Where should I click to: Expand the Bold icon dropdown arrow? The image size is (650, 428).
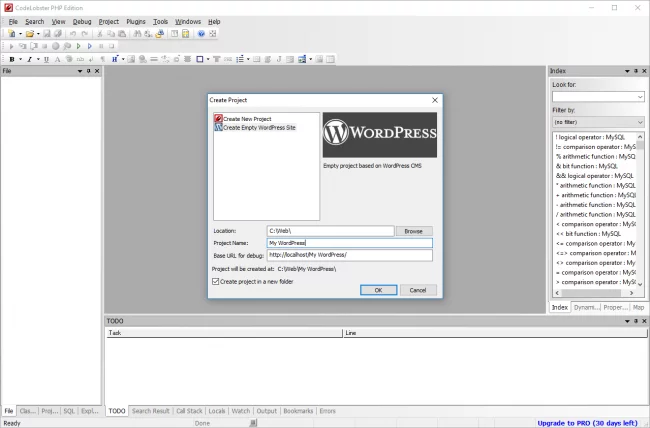coord(20,59)
